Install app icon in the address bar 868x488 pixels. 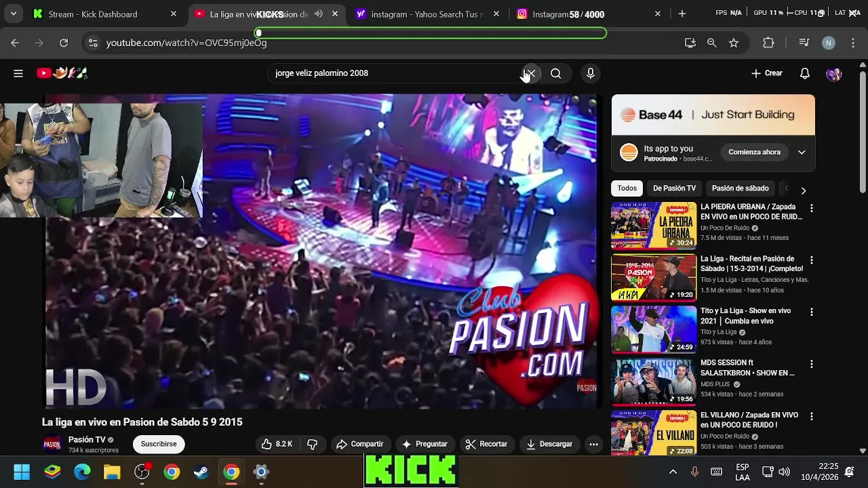coord(690,43)
